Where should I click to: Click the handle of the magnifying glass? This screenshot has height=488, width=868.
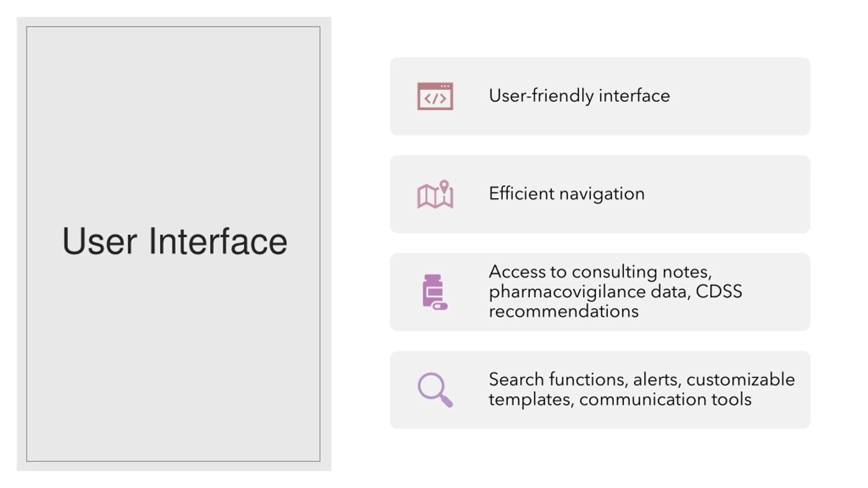click(446, 401)
